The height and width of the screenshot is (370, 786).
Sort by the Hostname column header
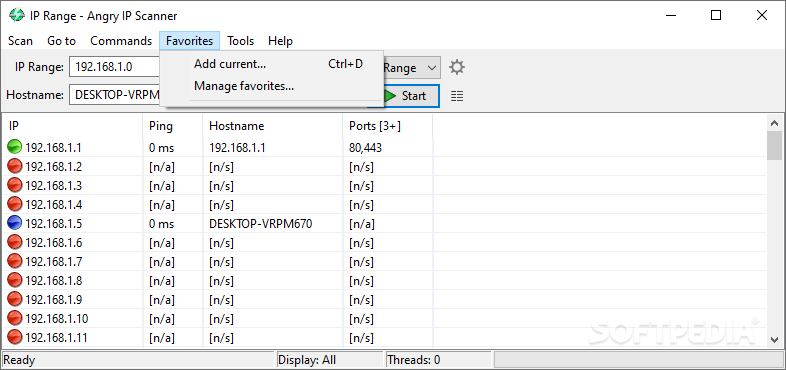pos(273,126)
